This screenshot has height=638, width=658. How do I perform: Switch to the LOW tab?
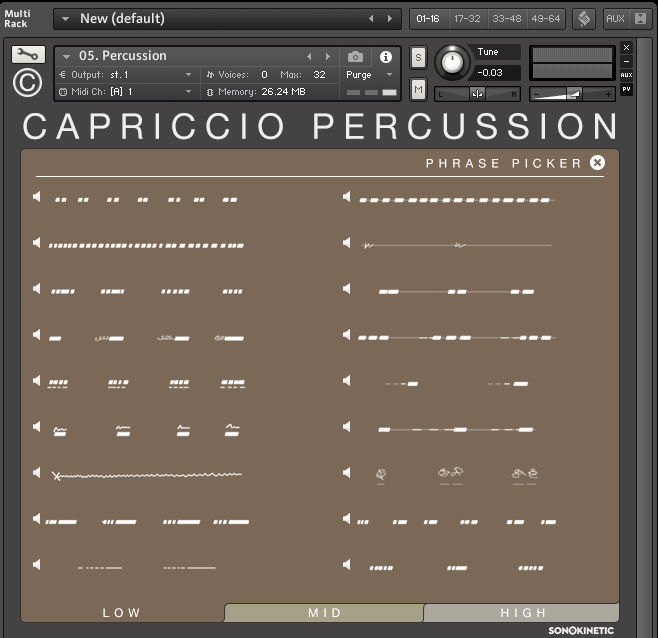tap(122, 613)
